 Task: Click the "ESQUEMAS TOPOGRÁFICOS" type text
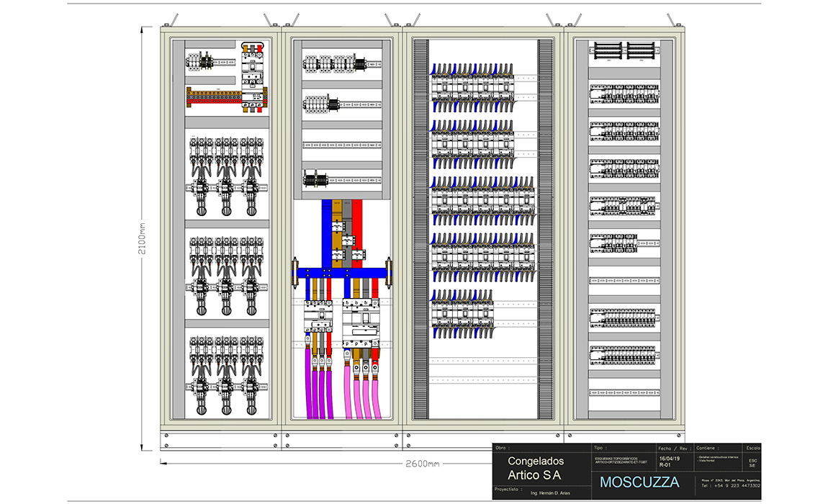click(x=617, y=459)
